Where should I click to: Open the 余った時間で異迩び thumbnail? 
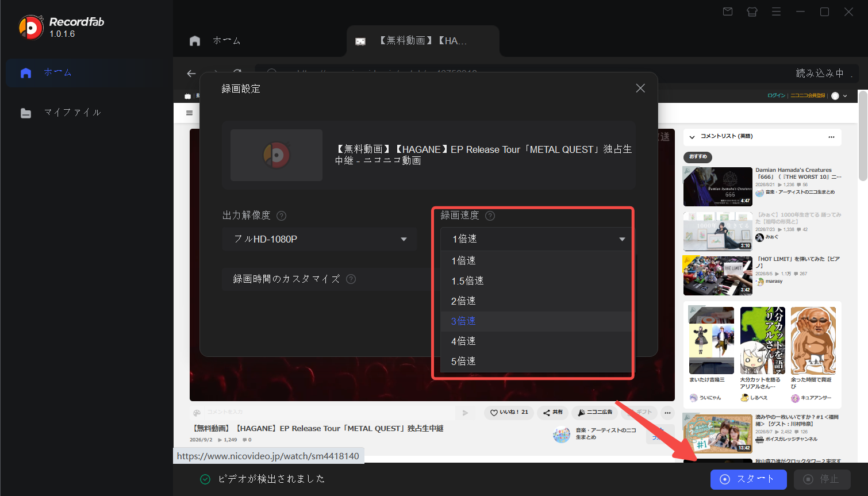click(x=813, y=340)
